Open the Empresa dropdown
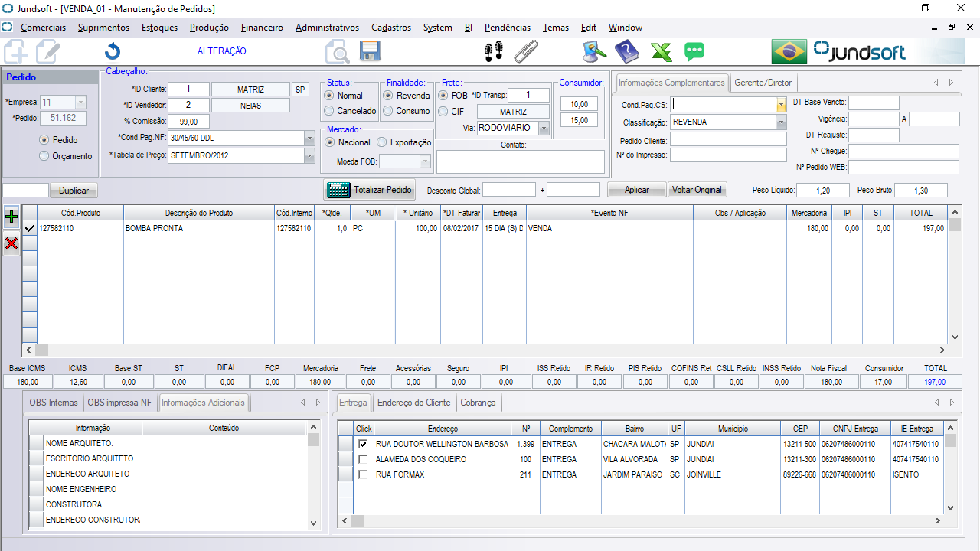The width and height of the screenshot is (980, 551). tap(81, 103)
